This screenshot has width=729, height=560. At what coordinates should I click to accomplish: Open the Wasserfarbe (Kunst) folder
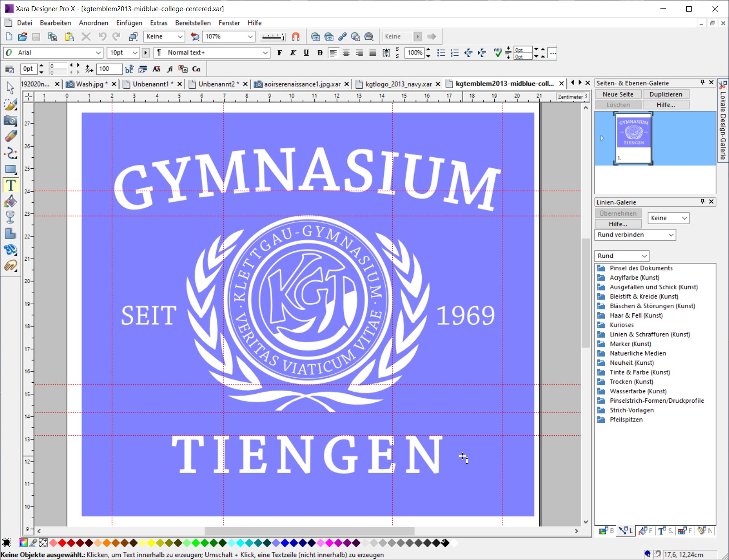638,391
